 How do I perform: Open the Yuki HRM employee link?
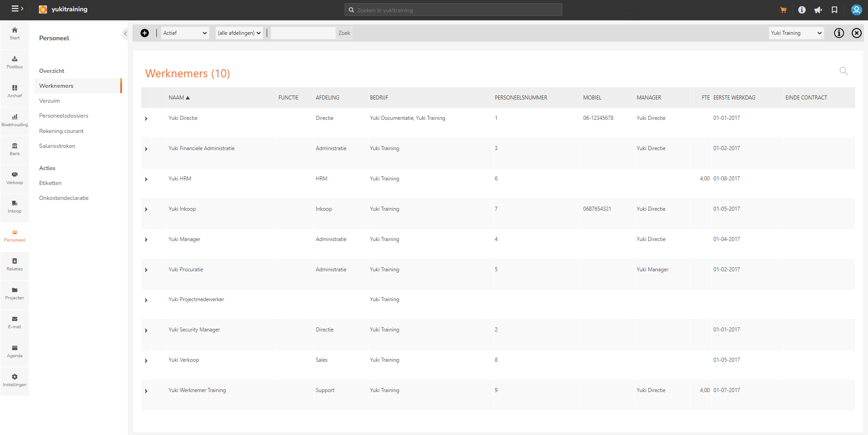point(180,179)
